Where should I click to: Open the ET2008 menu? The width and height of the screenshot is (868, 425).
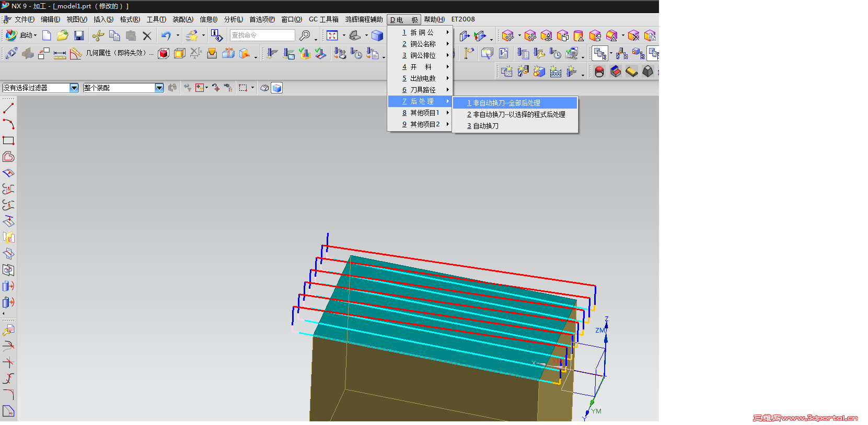pyautogui.click(x=463, y=19)
